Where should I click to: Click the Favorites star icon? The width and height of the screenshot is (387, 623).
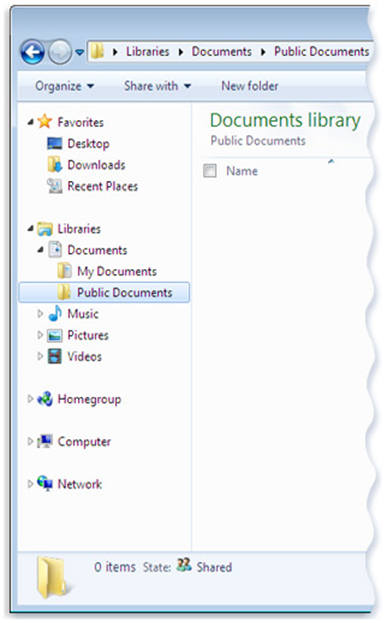(45, 121)
